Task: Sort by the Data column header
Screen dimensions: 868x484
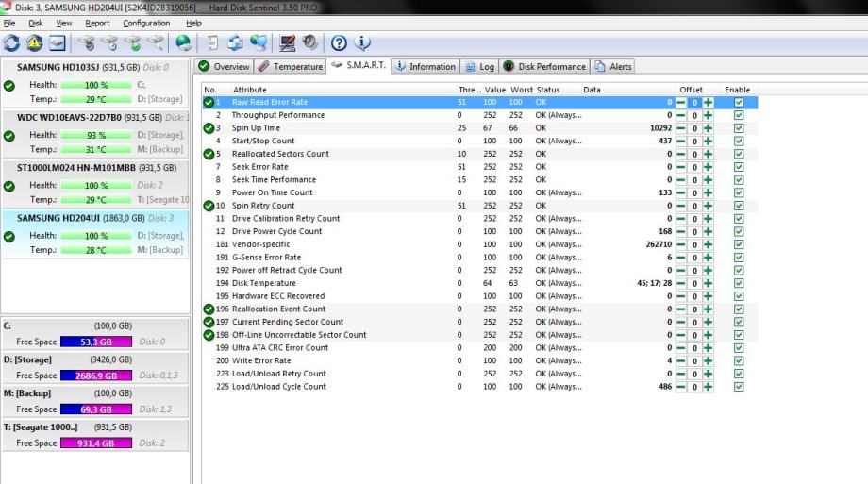Action: point(592,90)
